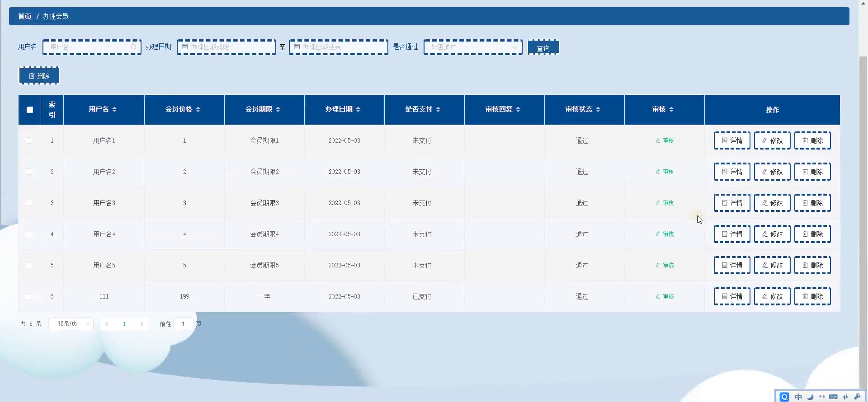Sort by 是否支付 using the arrows icon
Viewport: 868px width, 402px height.
438,109
